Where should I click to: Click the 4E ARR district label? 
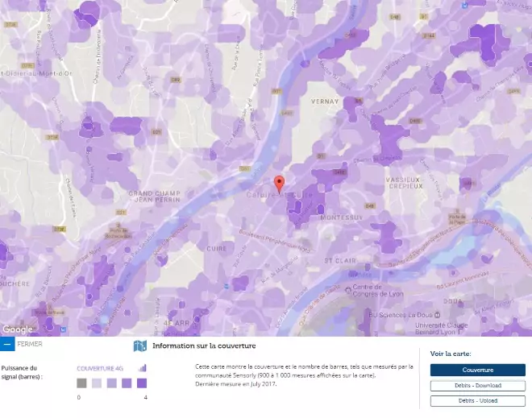pos(177,323)
